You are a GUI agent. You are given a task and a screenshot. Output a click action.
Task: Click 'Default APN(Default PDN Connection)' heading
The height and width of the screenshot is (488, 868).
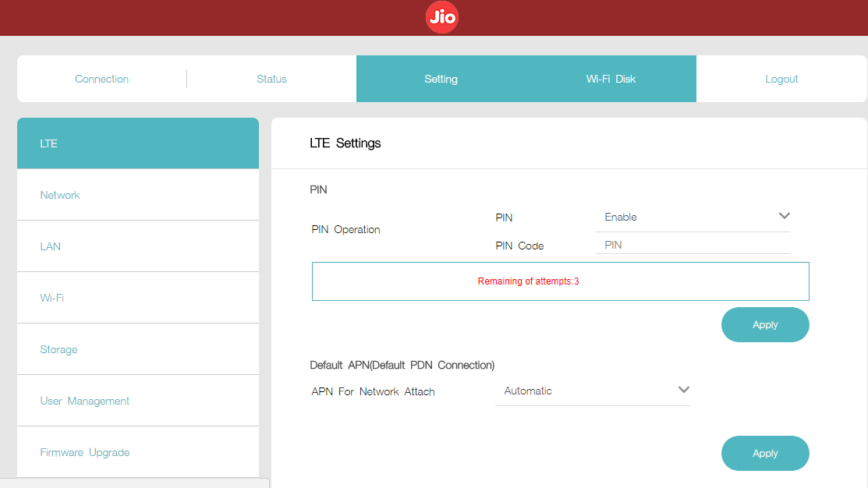click(402, 365)
